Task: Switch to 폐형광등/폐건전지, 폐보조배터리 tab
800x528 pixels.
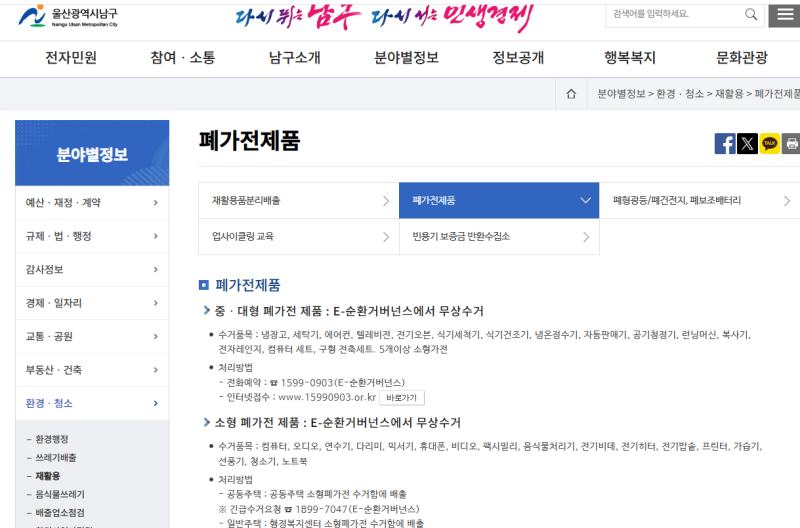Action: tap(700, 200)
